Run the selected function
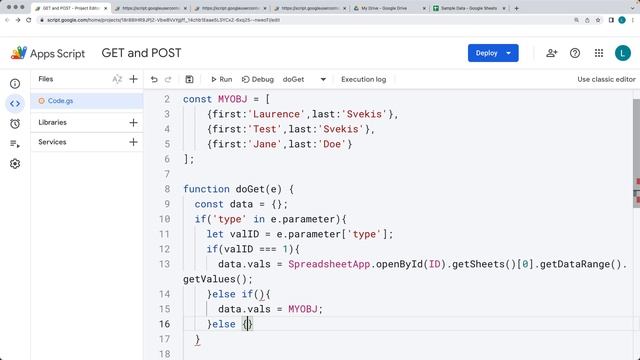 (x=221, y=80)
